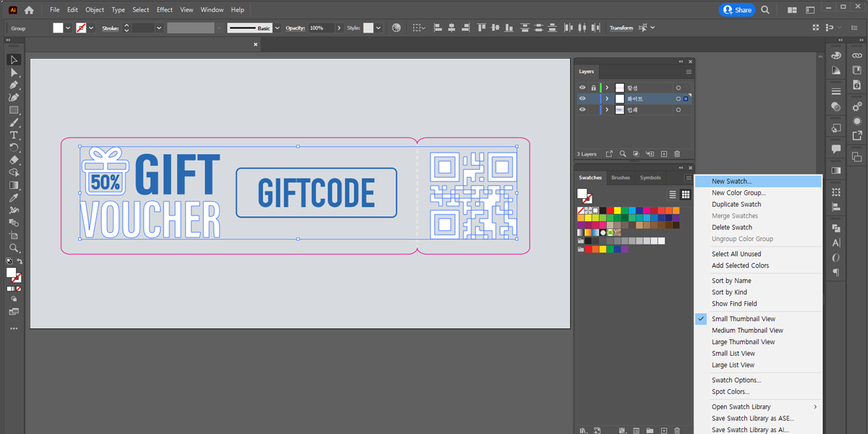The height and width of the screenshot is (434, 868).
Task: Select the Eraser tool
Action: coord(14,160)
